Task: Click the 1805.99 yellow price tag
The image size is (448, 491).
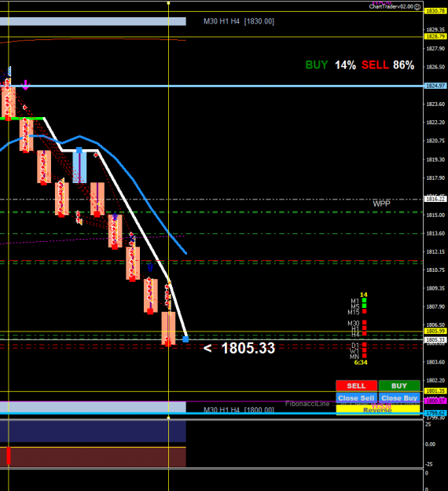Action: [x=435, y=331]
